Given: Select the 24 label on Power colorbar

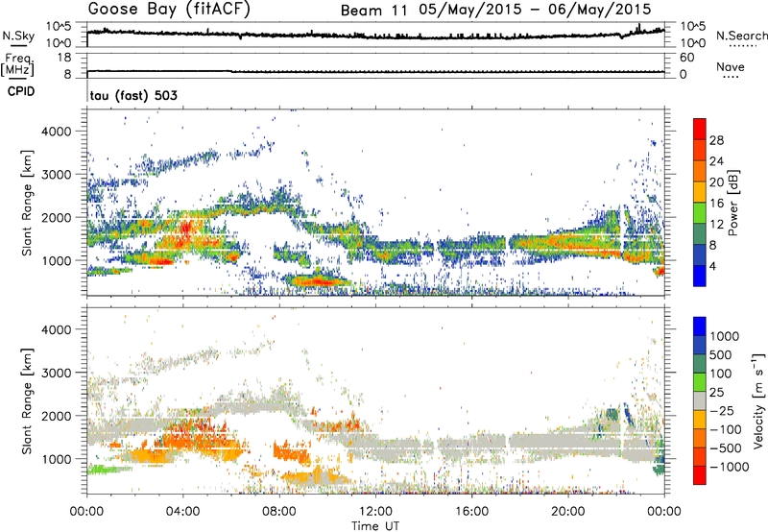Looking at the screenshot, I should click(x=716, y=161).
